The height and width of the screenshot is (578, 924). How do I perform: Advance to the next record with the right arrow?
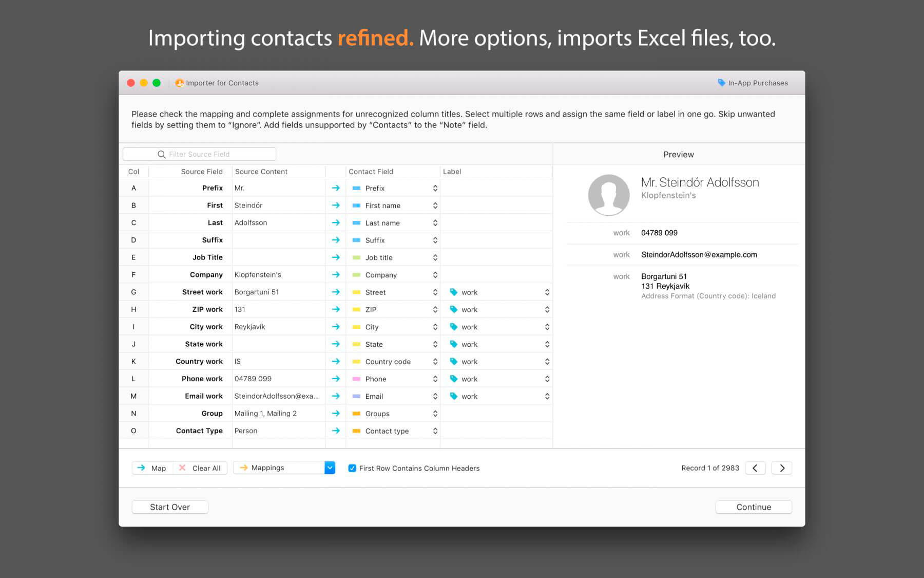[x=782, y=468]
